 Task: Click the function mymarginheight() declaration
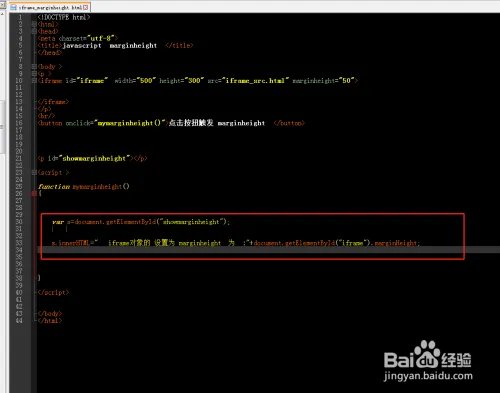click(x=84, y=187)
